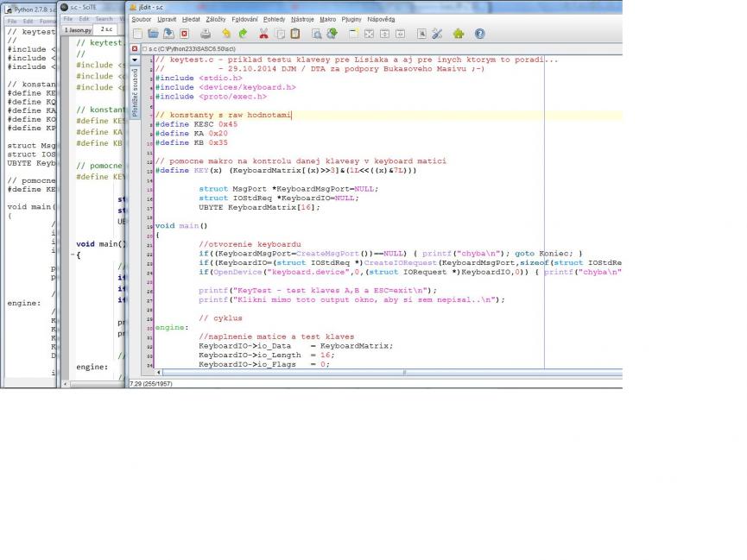747x560 pixels.
Task: Click the New File icon in jEdit toolbar
Action: pyautogui.click(x=136, y=34)
